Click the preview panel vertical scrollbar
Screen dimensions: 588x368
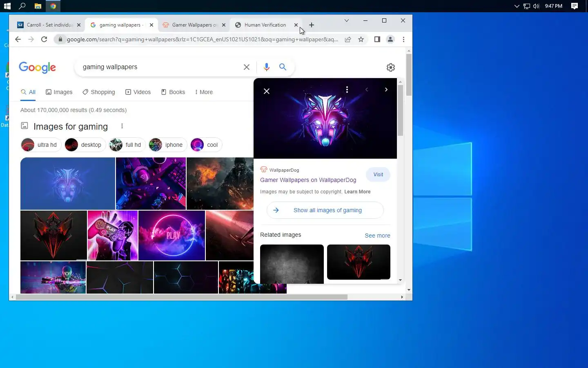point(400,110)
